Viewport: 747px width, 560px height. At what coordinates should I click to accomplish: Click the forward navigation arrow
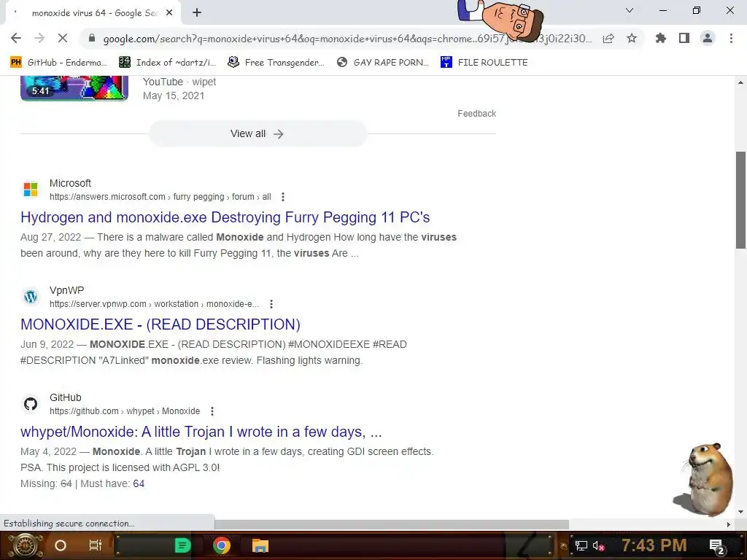point(39,38)
